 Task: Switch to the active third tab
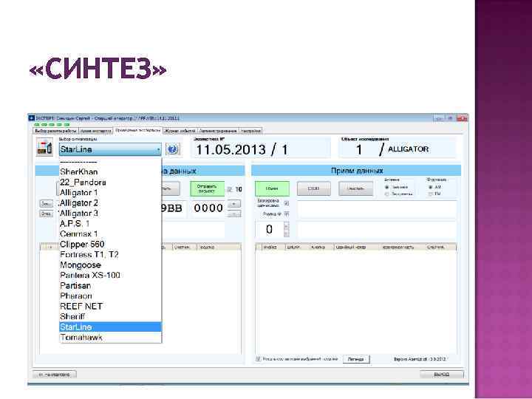tap(137, 130)
